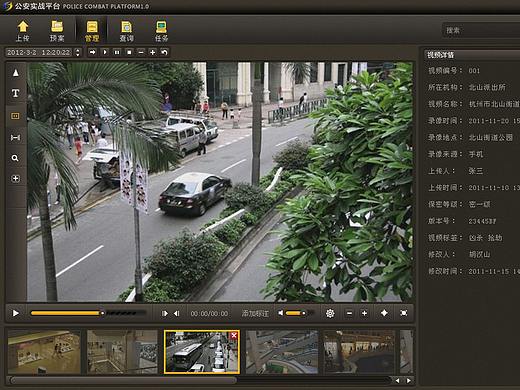Click the pause icon in top toolbar
The height and width of the screenshot is (390, 520).
[117, 52]
